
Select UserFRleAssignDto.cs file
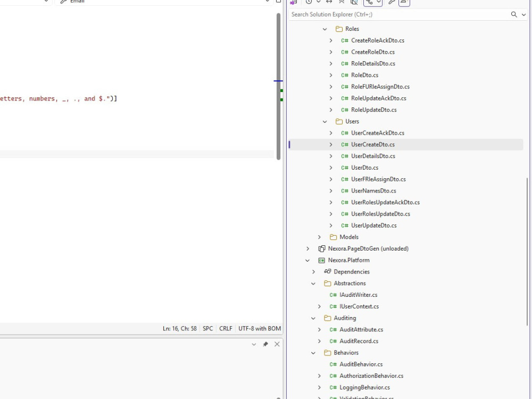pos(378,179)
